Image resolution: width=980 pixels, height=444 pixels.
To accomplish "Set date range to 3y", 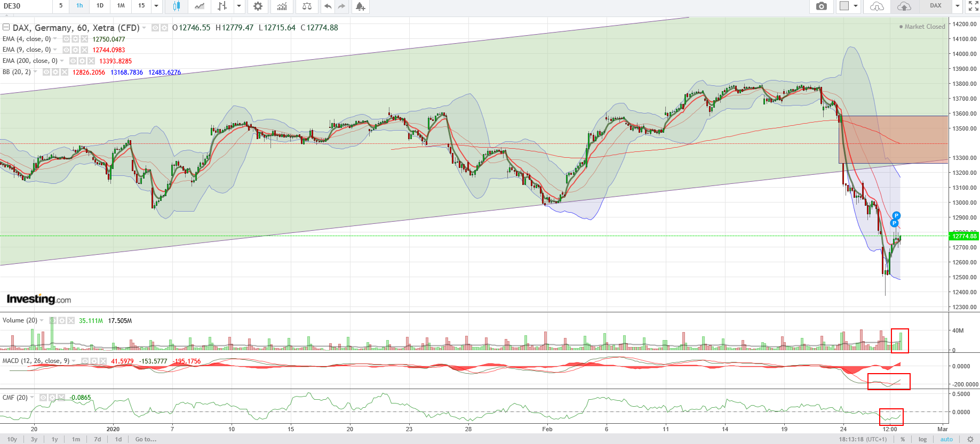I will pyautogui.click(x=34, y=439).
